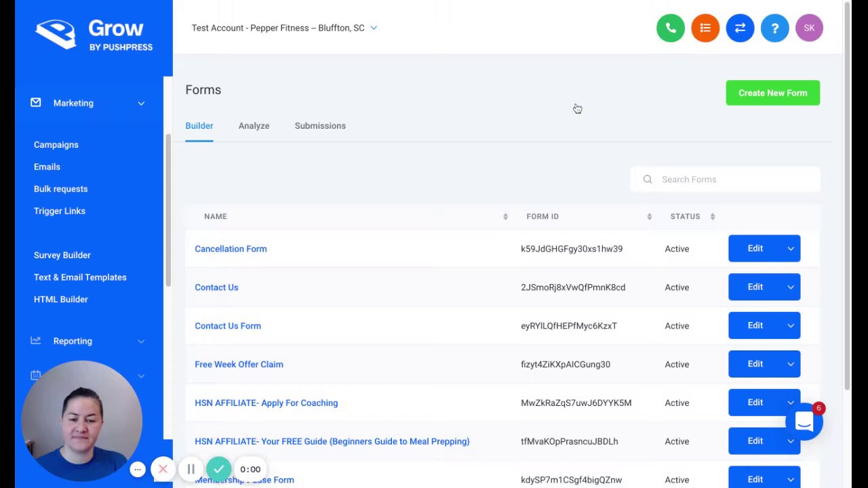Image resolution: width=868 pixels, height=488 pixels.
Task: Sort forms by the Name column
Action: point(505,216)
